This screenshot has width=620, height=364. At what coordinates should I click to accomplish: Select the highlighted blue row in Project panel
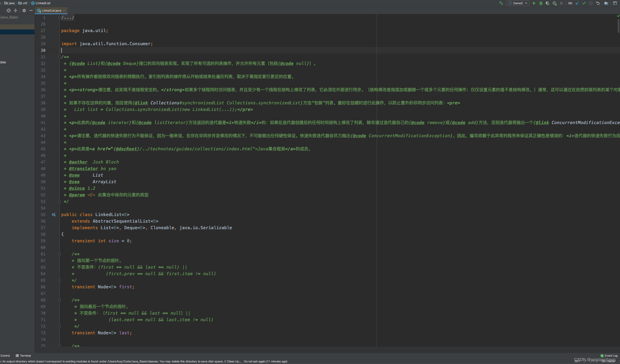tap(17, 32)
